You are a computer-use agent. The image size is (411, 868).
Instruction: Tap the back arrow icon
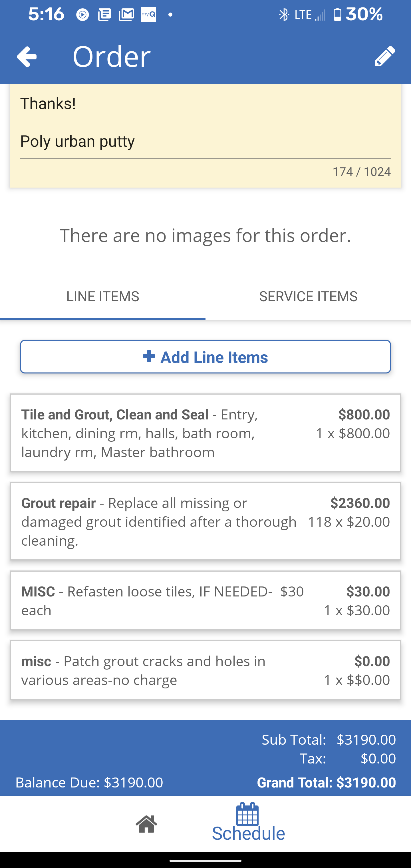click(27, 56)
